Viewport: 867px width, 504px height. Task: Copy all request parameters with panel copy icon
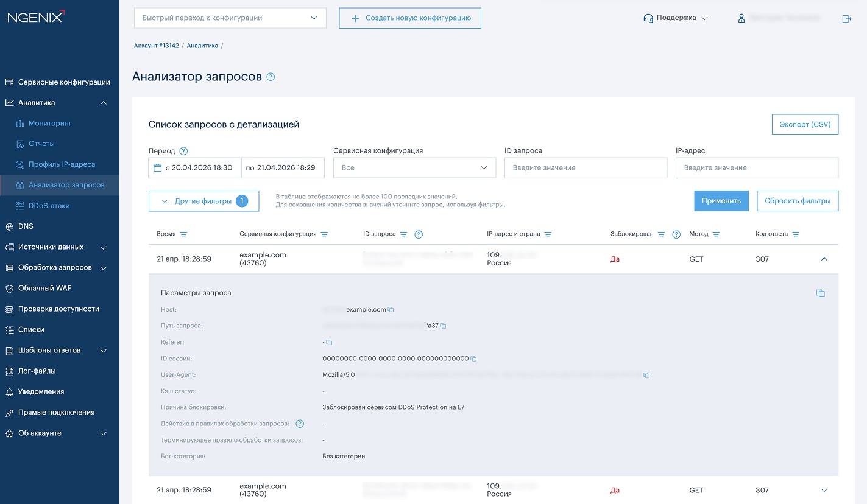820,293
